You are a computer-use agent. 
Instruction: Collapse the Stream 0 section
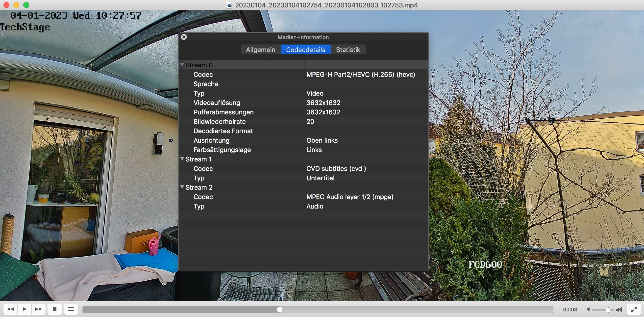pos(182,65)
